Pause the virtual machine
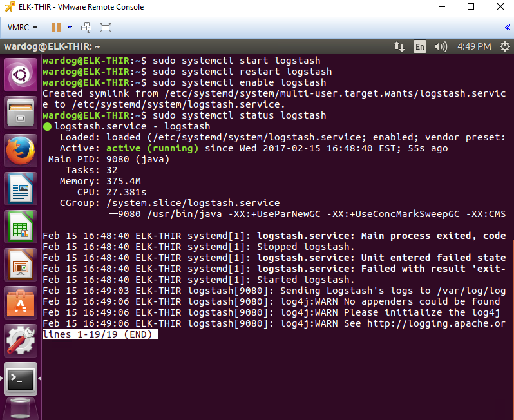514x420 pixels. click(57, 28)
